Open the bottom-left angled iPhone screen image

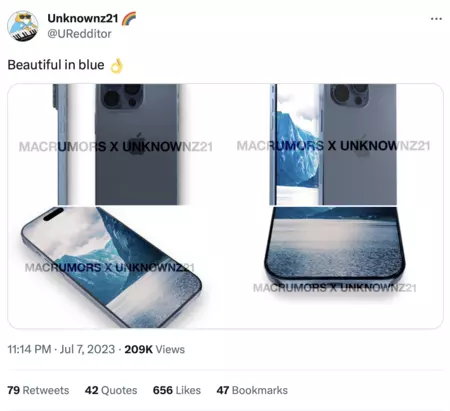pyautogui.click(x=117, y=267)
